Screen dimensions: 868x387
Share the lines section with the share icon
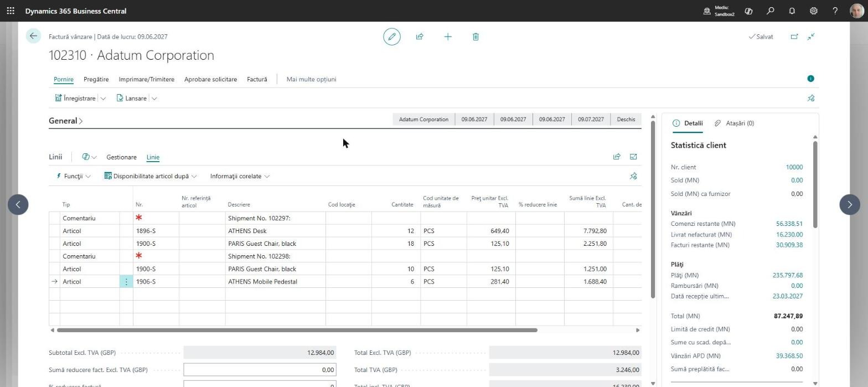pos(617,157)
